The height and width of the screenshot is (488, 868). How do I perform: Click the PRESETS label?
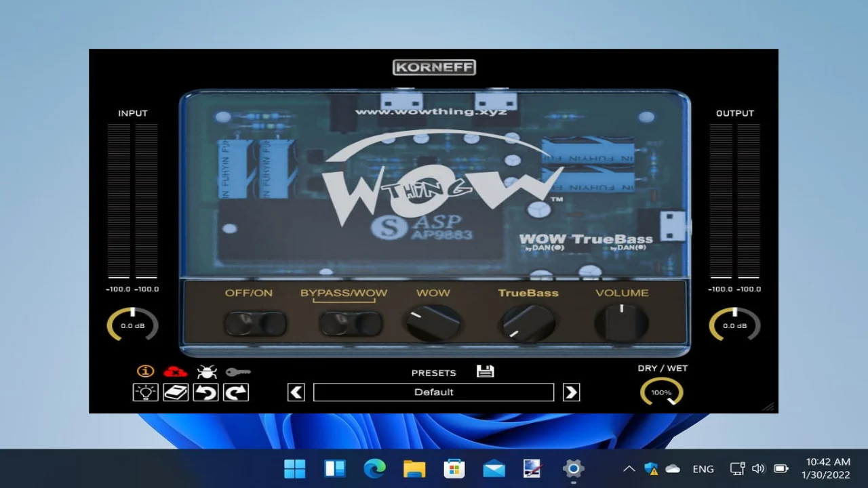[x=434, y=373]
